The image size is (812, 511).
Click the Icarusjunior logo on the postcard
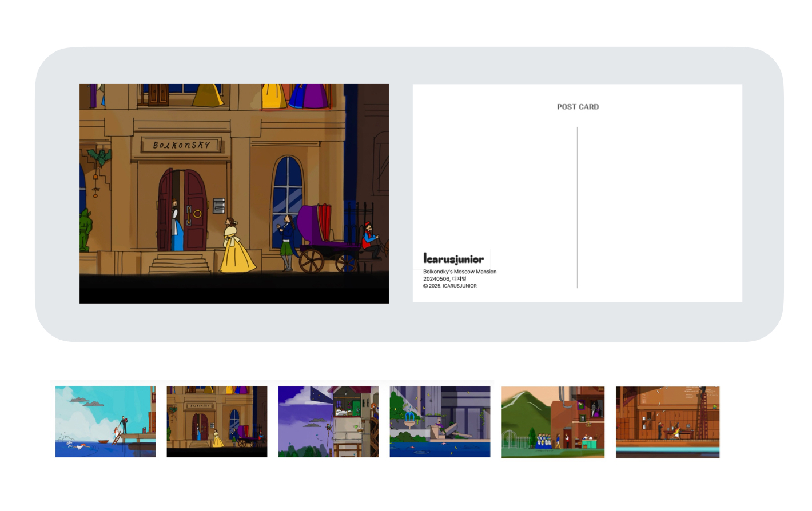(x=453, y=259)
